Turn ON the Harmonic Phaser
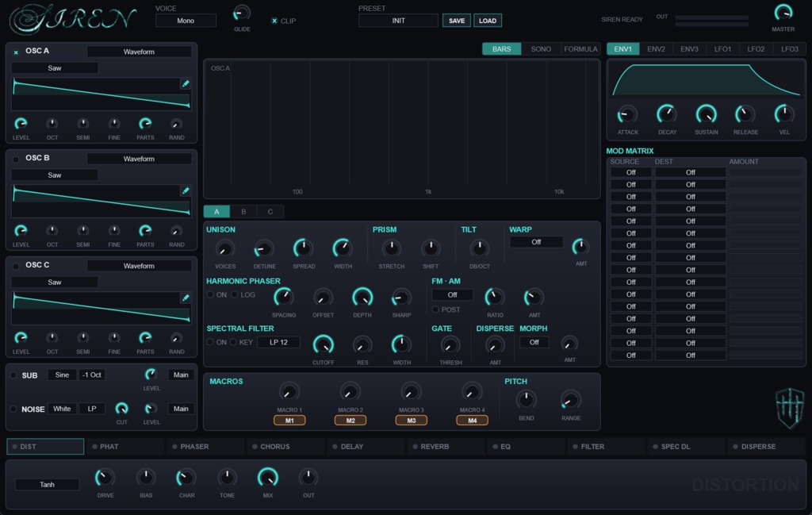The width and height of the screenshot is (812, 515). (210, 295)
